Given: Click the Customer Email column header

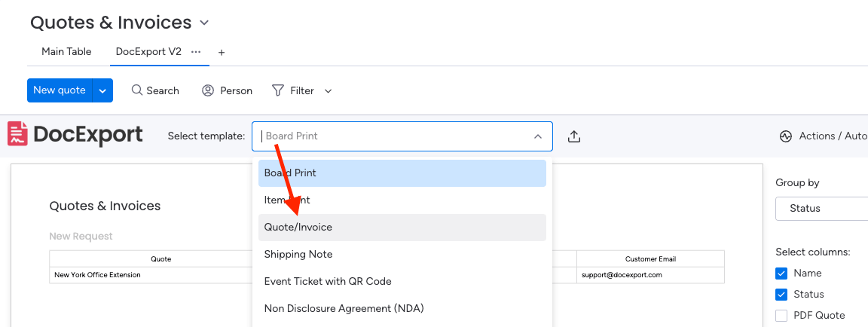Looking at the screenshot, I should pyautogui.click(x=650, y=259).
